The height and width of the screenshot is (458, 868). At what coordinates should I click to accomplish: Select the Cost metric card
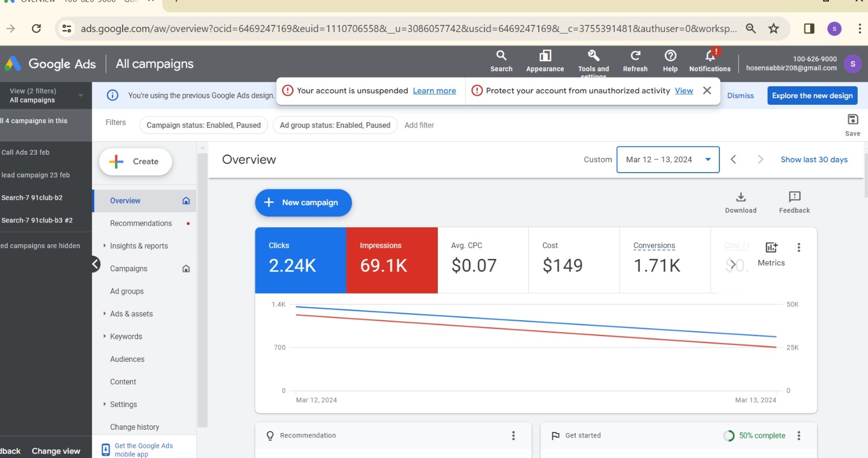tap(574, 260)
